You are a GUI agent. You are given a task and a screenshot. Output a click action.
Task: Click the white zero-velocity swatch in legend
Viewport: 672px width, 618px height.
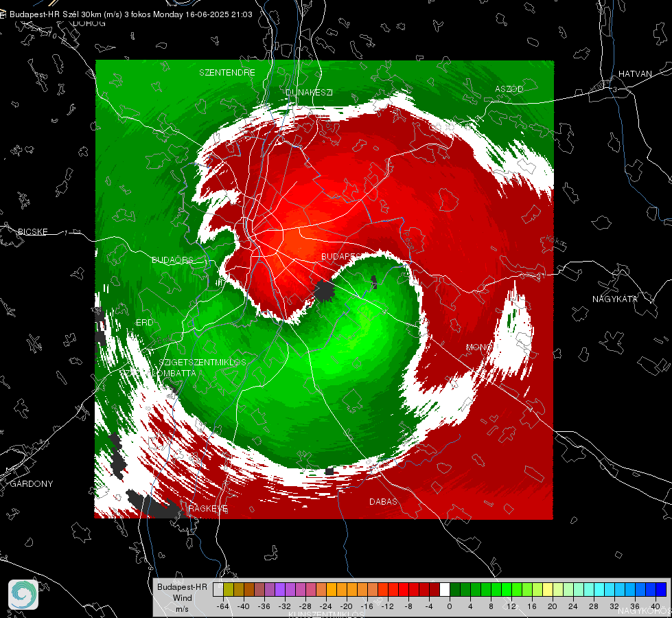445,589
